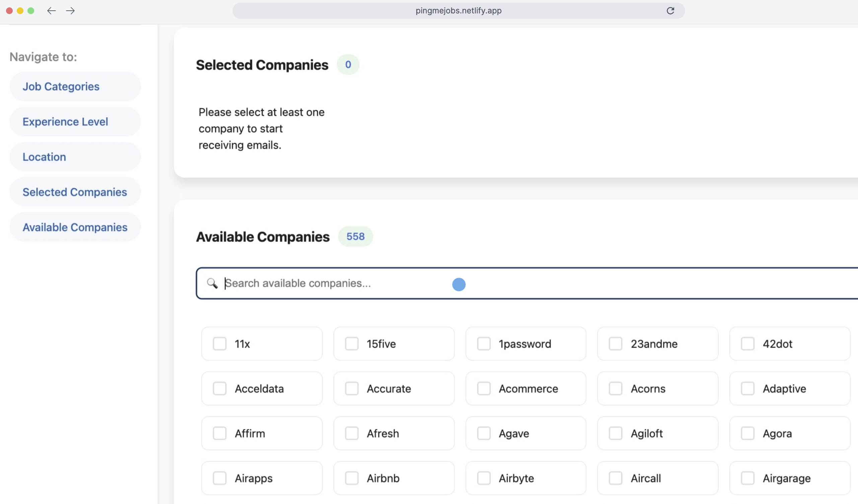Check the Accurate company box
Screen dimensions: 858x504
[352, 388]
